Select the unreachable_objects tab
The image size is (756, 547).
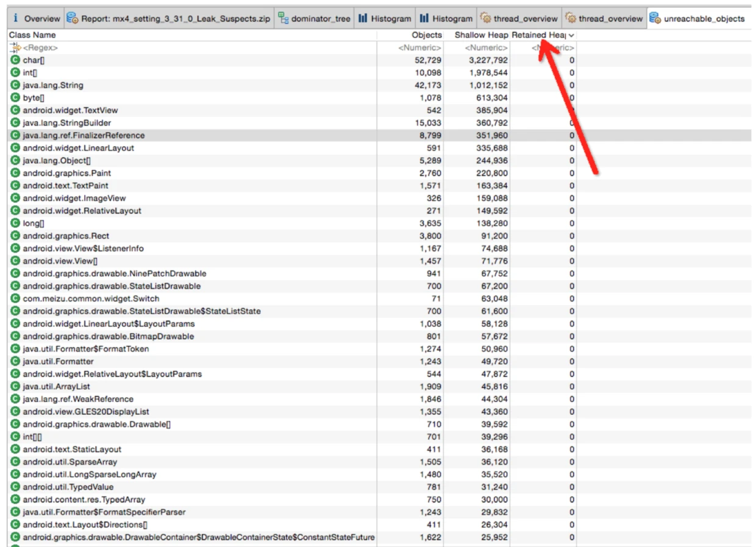pyautogui.click(x=697, y=18)
